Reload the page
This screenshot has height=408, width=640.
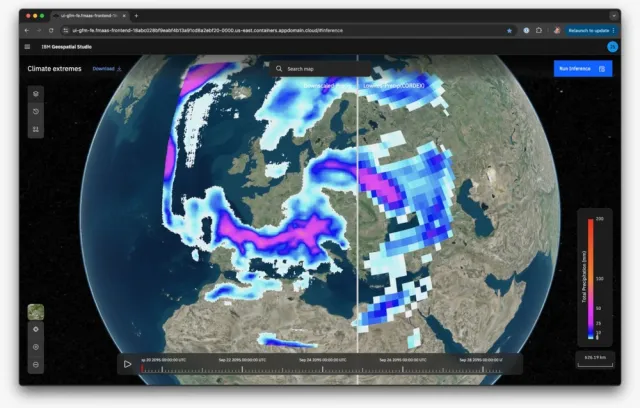click(x=51, y=31)
